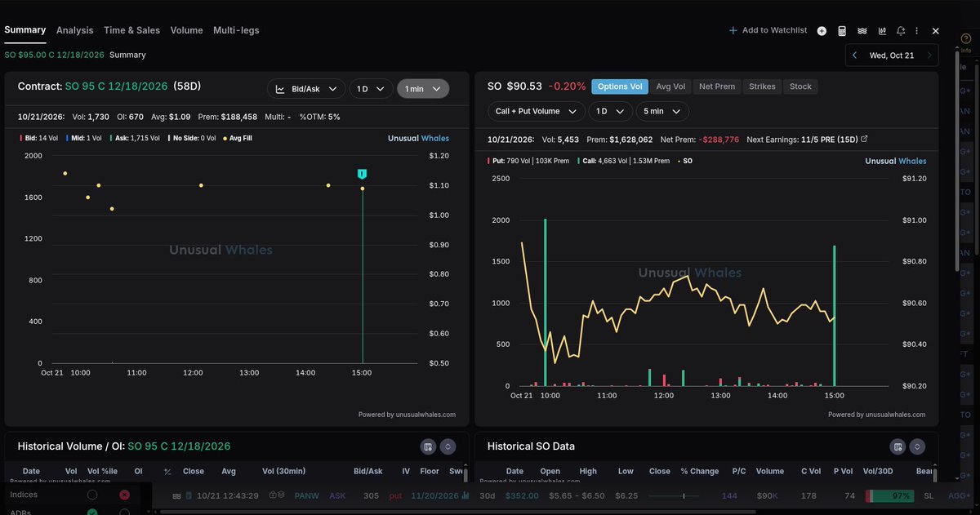Open column settings for Historical SO Data
The height and width of the screenshot is (515, 980).
898,446
